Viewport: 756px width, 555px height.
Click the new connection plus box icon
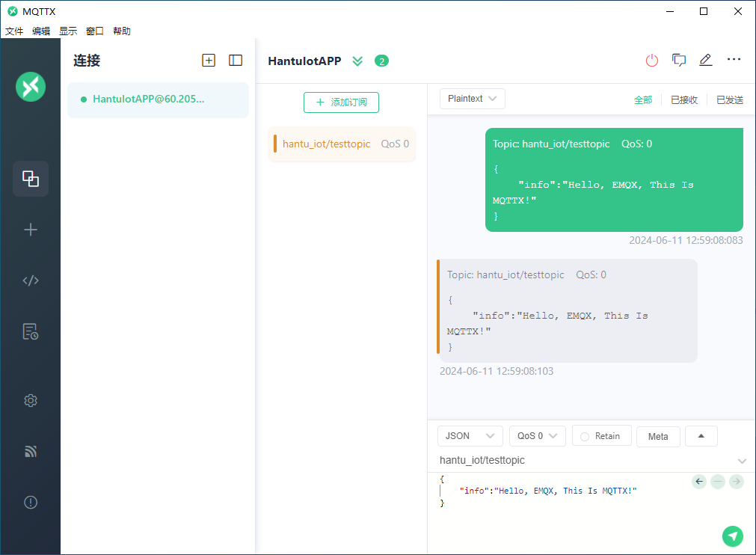coord(209,61)
